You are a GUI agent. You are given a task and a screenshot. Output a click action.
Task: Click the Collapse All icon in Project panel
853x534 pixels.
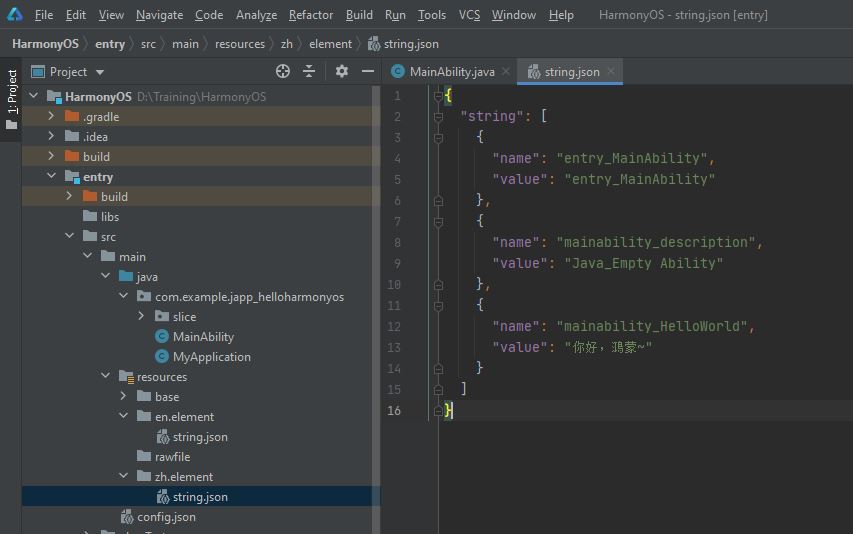[309, 71]
